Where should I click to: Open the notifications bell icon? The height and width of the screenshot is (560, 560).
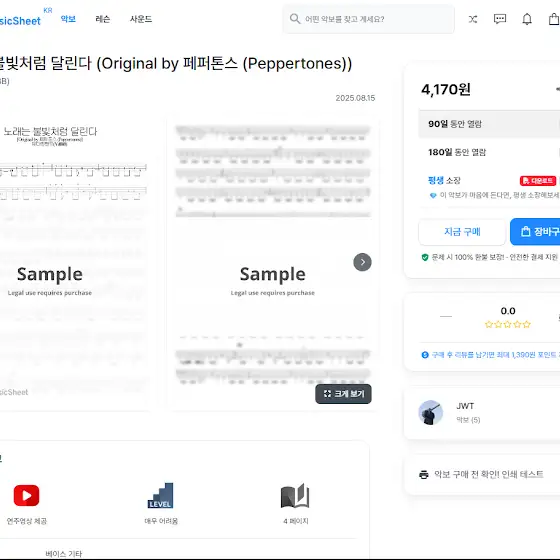tap(527, 19)
